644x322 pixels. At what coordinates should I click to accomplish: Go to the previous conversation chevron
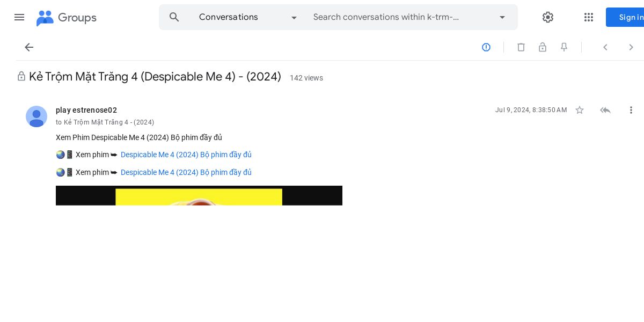pyautogui.click(x=605, y=47)
